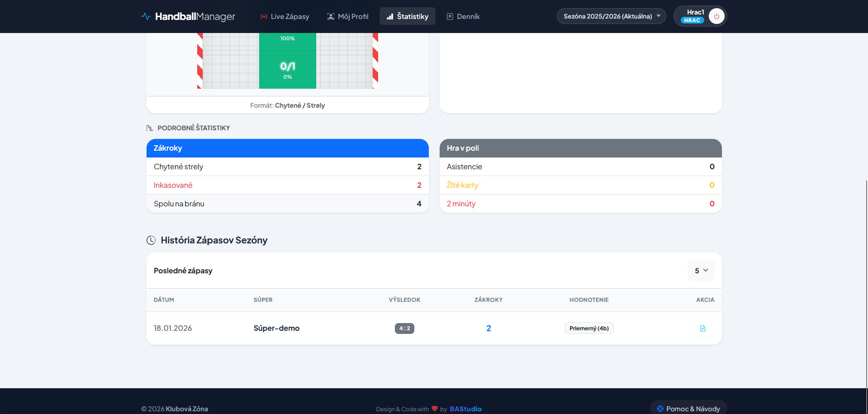Click the 0/1 green goal zone
Viewport: 868px width, 414px height.
287,69
